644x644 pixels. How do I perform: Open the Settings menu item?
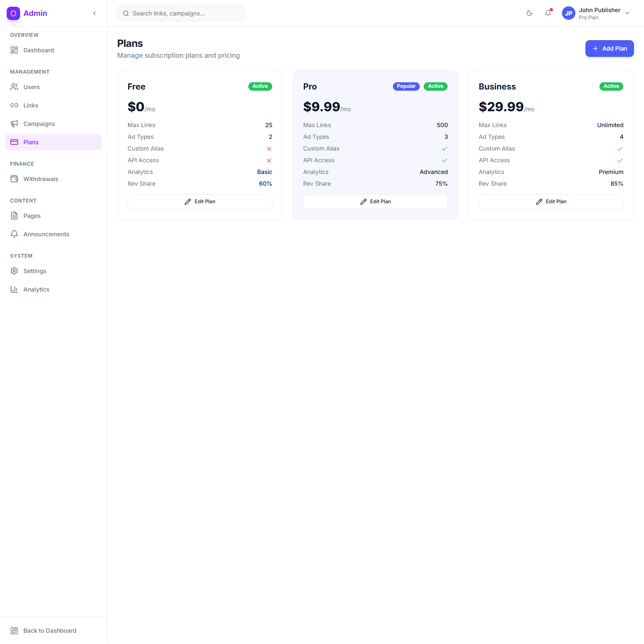pyautogui.click(x=53, y=271)
